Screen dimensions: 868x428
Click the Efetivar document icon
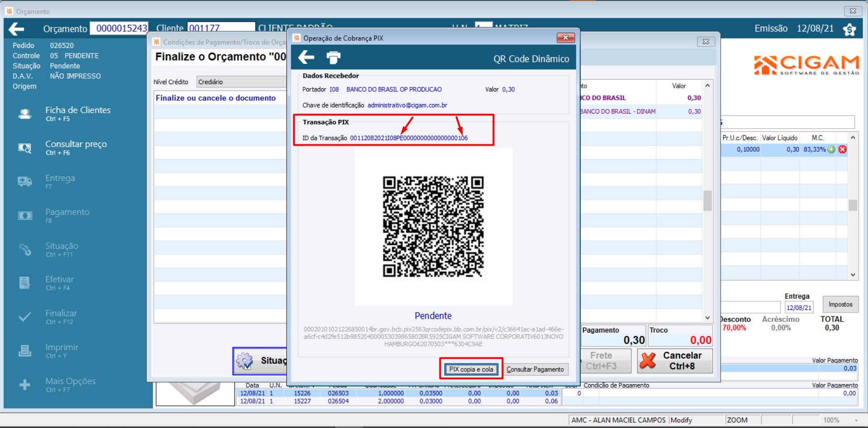(x=25, y=283)
